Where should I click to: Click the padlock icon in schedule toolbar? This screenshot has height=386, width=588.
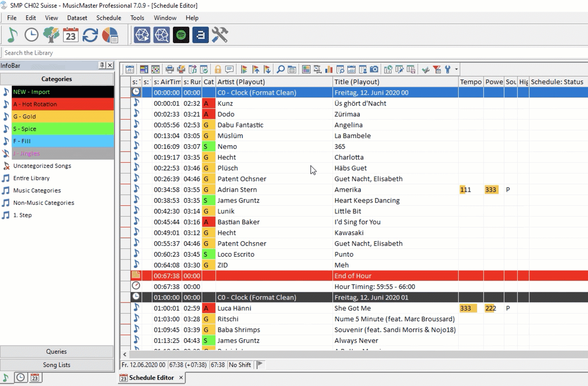pos(218,69)
